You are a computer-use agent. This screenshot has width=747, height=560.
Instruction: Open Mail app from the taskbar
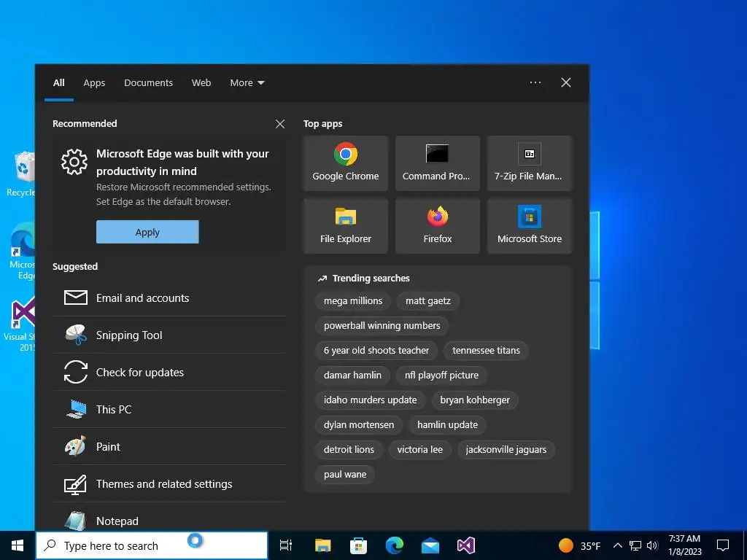tap(430, 545)
